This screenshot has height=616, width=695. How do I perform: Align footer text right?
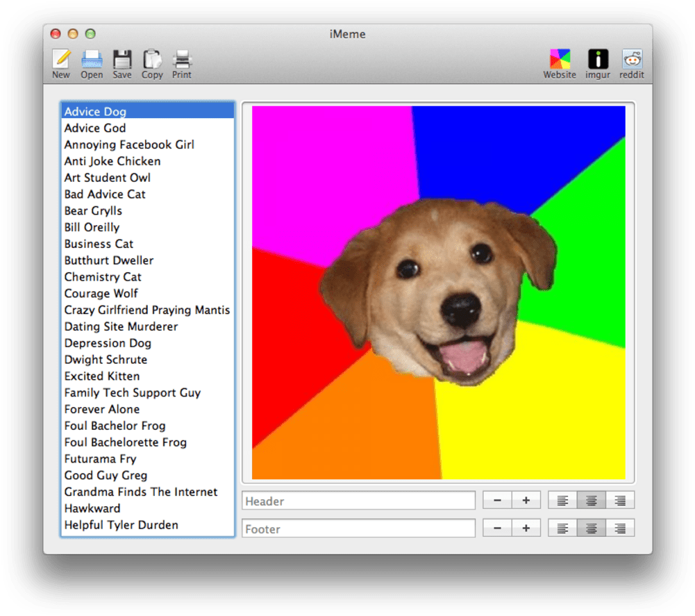(x=620, y=528)
